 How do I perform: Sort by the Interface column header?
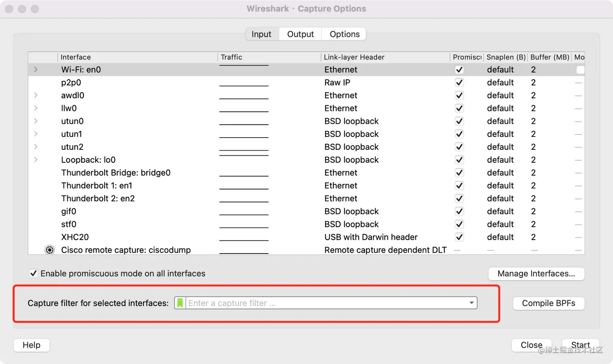click(x=138, y=57)
